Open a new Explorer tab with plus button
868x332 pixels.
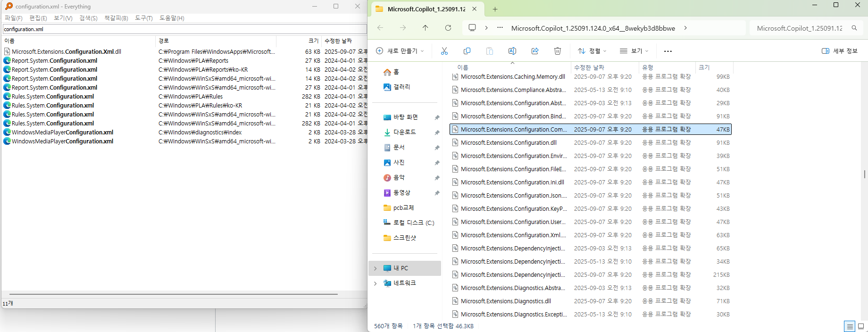coord(495,9)
